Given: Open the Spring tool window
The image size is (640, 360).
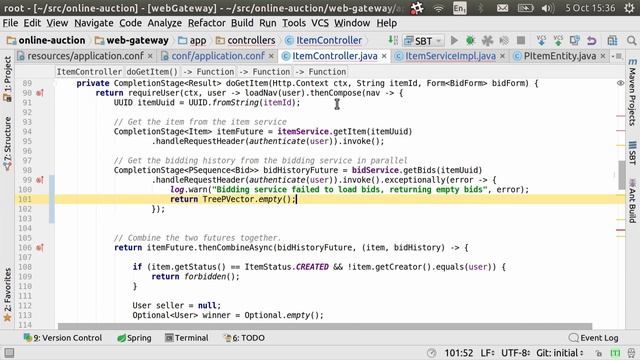Looking at the screenshot, I should 134,338.
